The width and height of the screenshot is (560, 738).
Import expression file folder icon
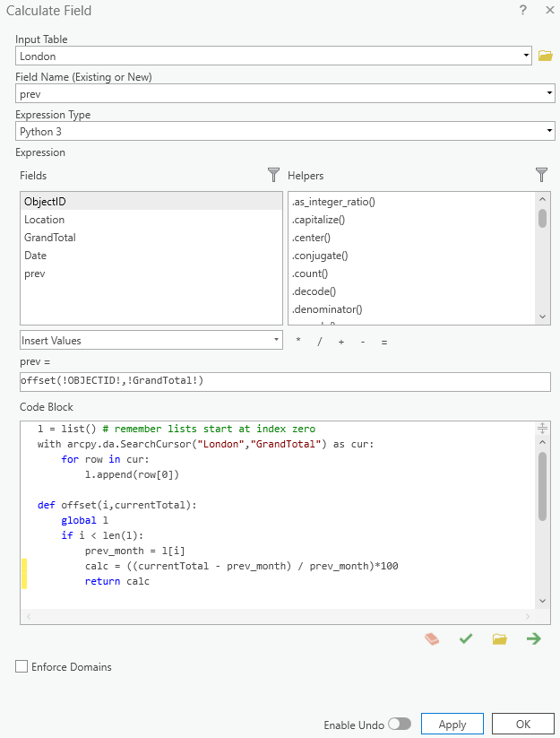point(499,638)
